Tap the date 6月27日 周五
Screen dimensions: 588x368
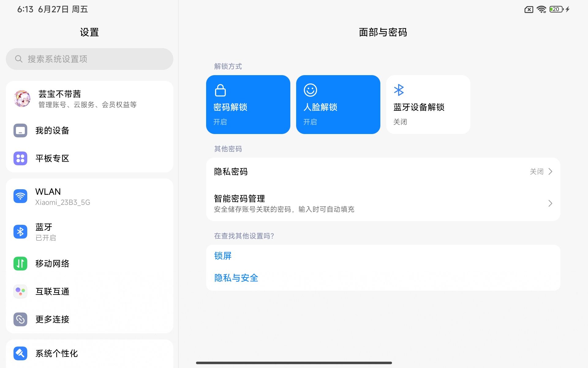click(63, 9)
